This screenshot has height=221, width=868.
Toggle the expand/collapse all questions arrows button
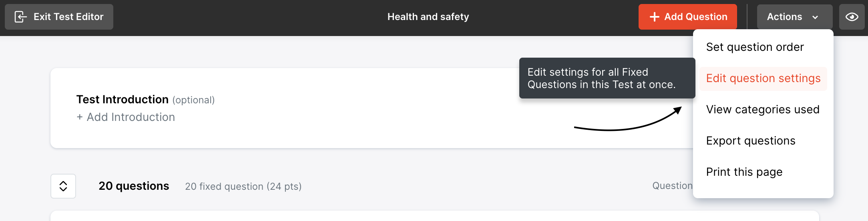click(63, 186)
